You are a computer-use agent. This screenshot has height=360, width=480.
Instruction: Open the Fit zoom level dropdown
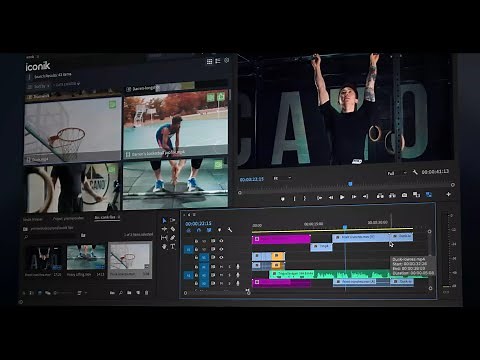(282, 178)
